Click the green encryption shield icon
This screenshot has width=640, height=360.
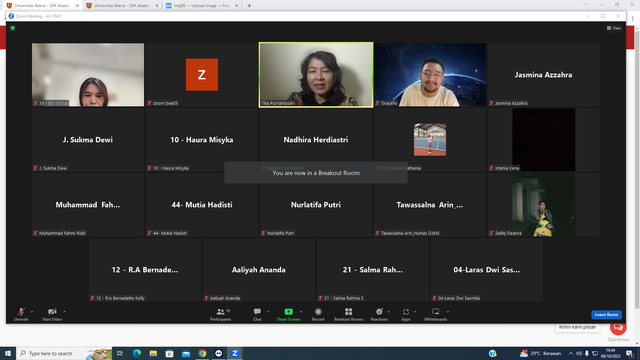point(13,28)
